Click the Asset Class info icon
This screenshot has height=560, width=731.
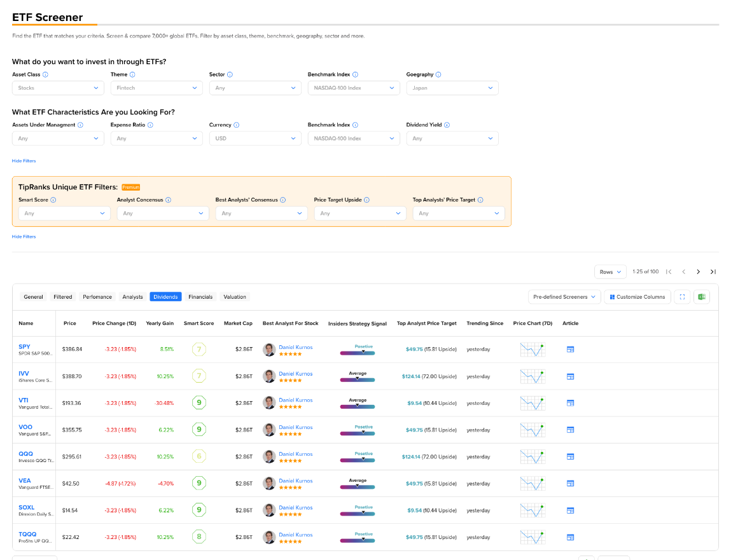coord(45,74)
